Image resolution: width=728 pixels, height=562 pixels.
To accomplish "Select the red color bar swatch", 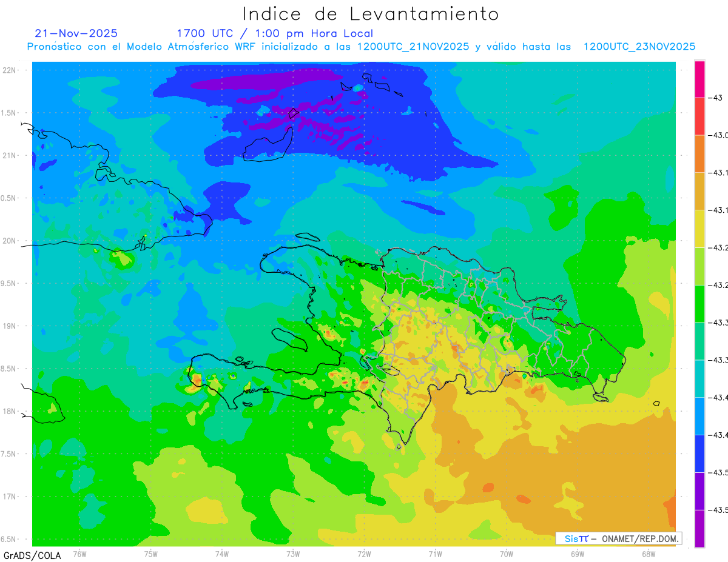I will coord(699,116).
